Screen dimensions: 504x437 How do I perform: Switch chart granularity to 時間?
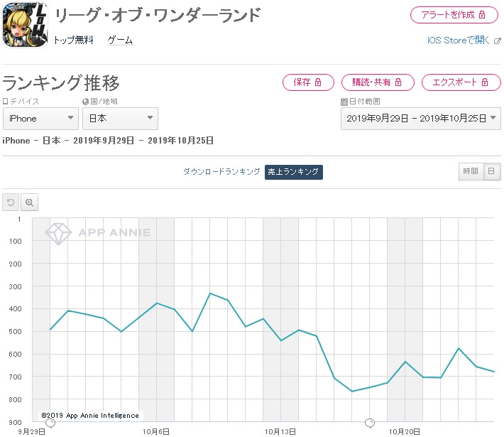pos(471,171)
